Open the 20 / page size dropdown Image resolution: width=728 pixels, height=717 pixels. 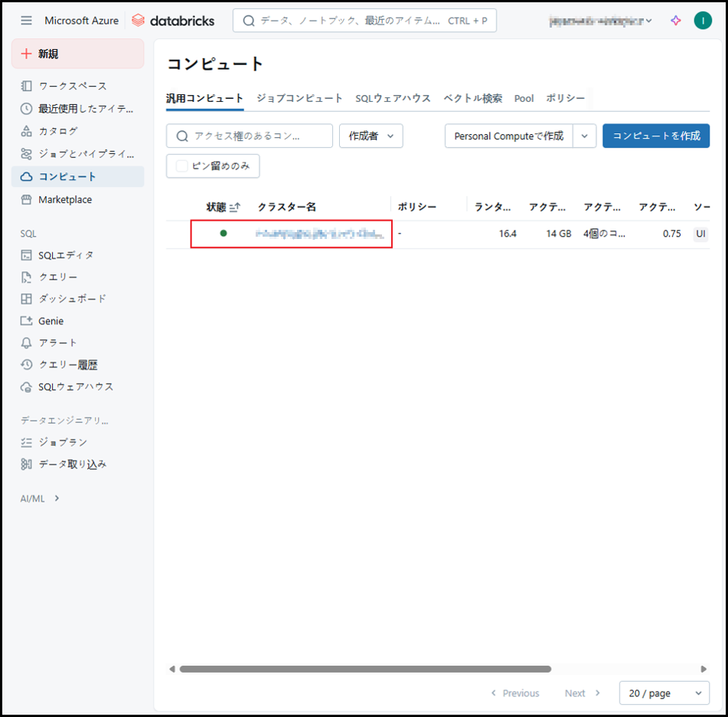(664, 693)
